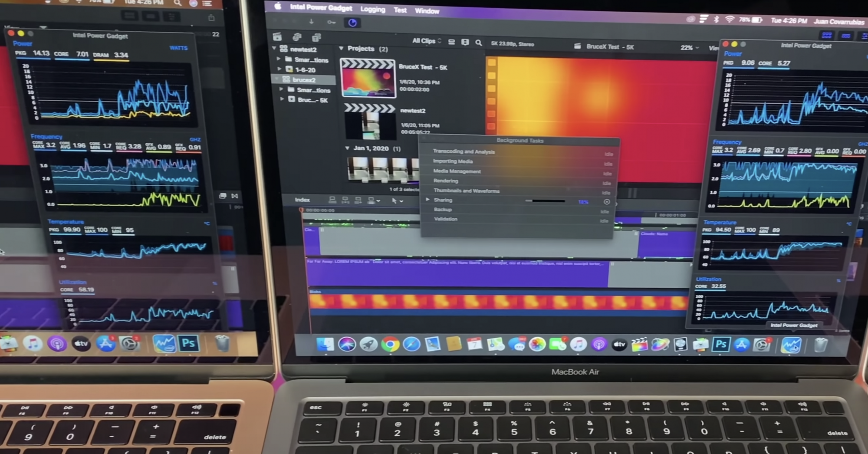Open the Test menu
The width and height of the screenshot is (868, 454).
pos(400,10)
